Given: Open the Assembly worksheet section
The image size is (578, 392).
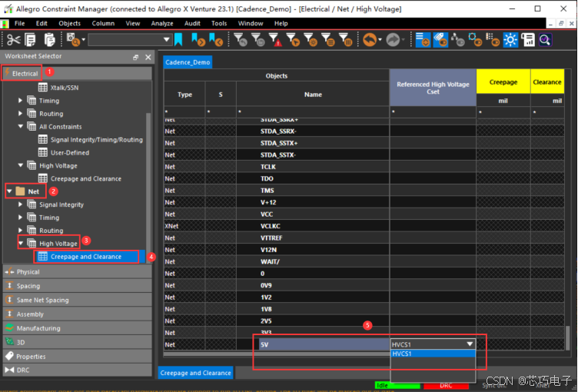Looking at the screenshot, I should pyautogui.click(x=77, y=314).
